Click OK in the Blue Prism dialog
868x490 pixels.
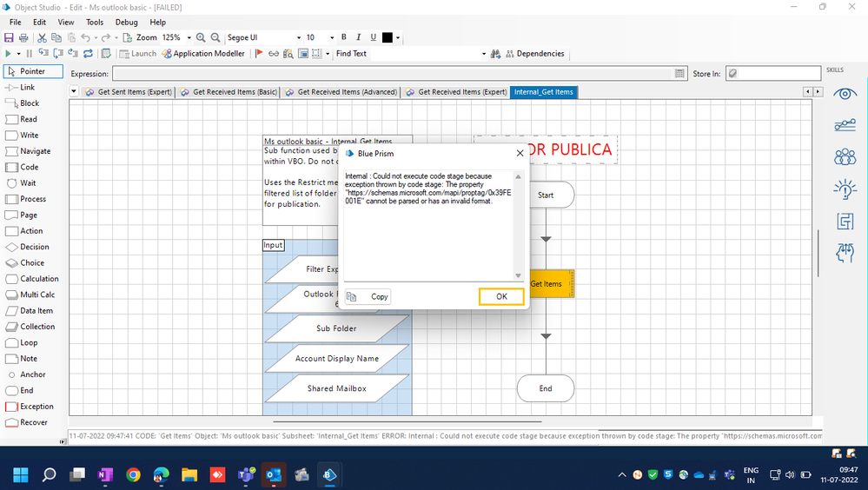(501, 296)
